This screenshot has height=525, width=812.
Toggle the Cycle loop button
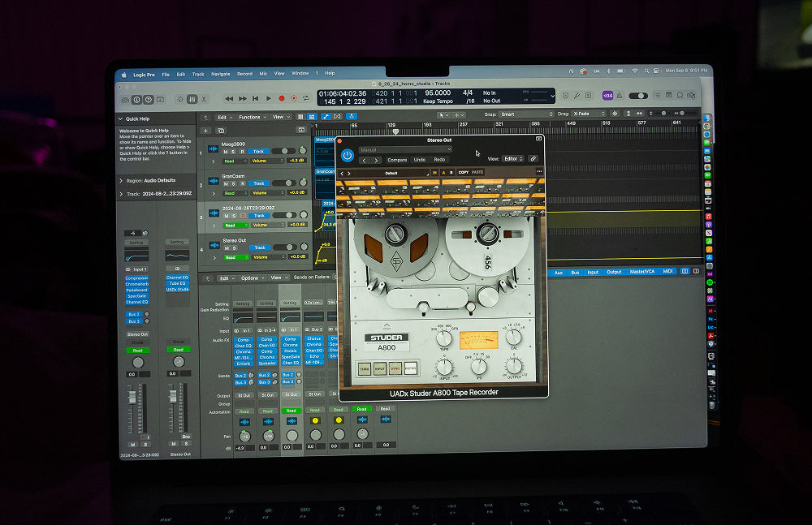point(307,98)
